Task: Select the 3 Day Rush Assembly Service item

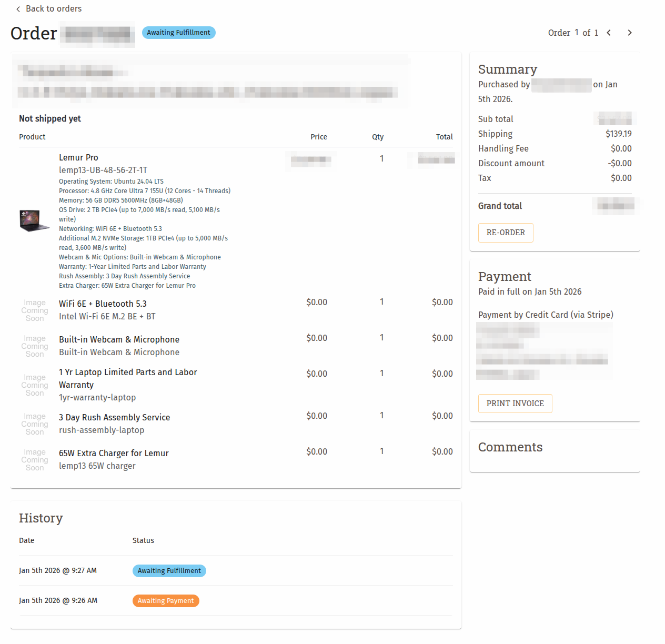Action: (114, 417)
